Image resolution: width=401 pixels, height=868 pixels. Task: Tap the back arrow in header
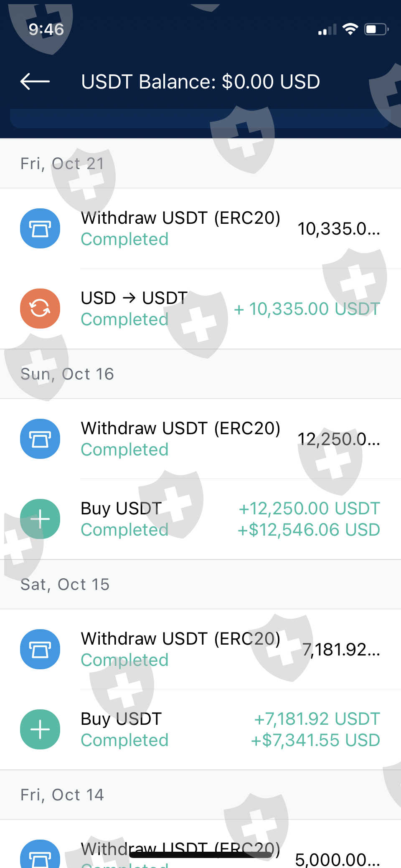[x=35, y=81]
